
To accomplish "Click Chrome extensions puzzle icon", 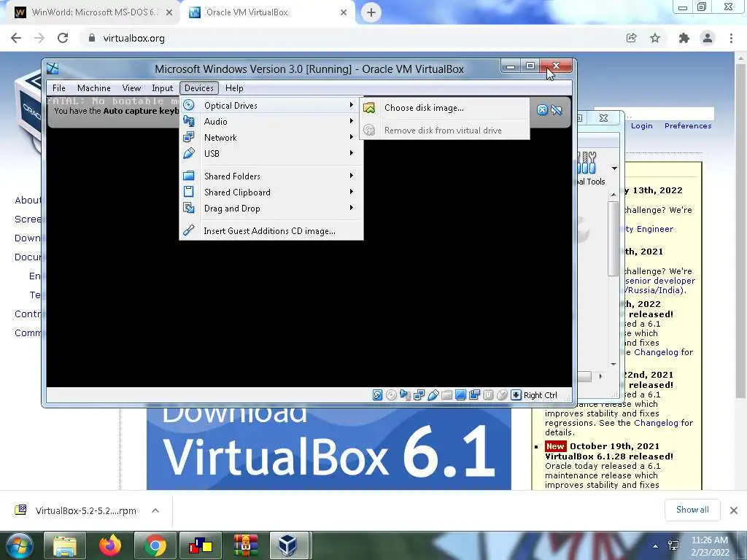I will coord(684,38).
